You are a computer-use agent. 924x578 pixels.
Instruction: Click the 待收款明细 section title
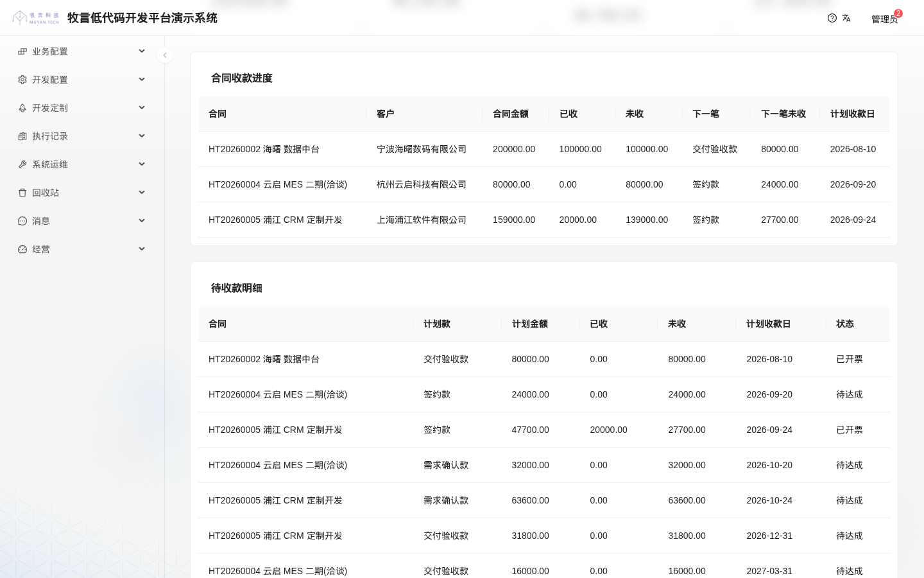click(x=237, y=288)
